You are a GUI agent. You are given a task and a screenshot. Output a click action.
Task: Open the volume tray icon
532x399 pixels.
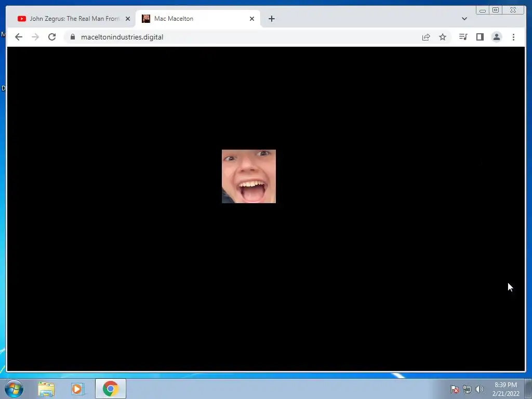click(x=479, y=389)
